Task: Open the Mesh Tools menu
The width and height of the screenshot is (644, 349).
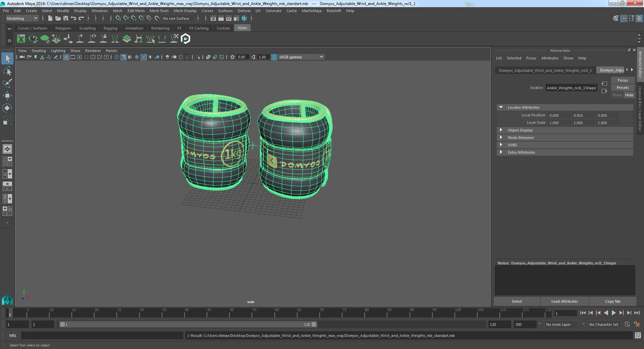Action: point(159,11)
